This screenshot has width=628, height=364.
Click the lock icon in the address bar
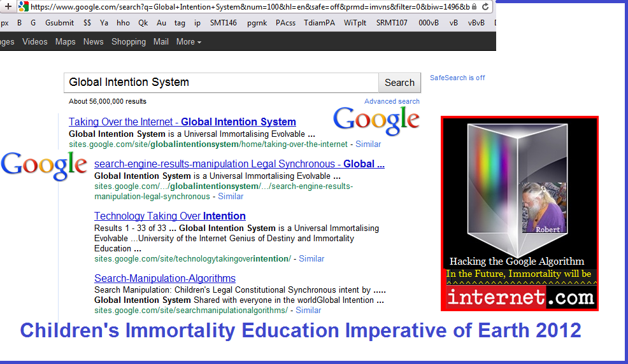[475, 6]
